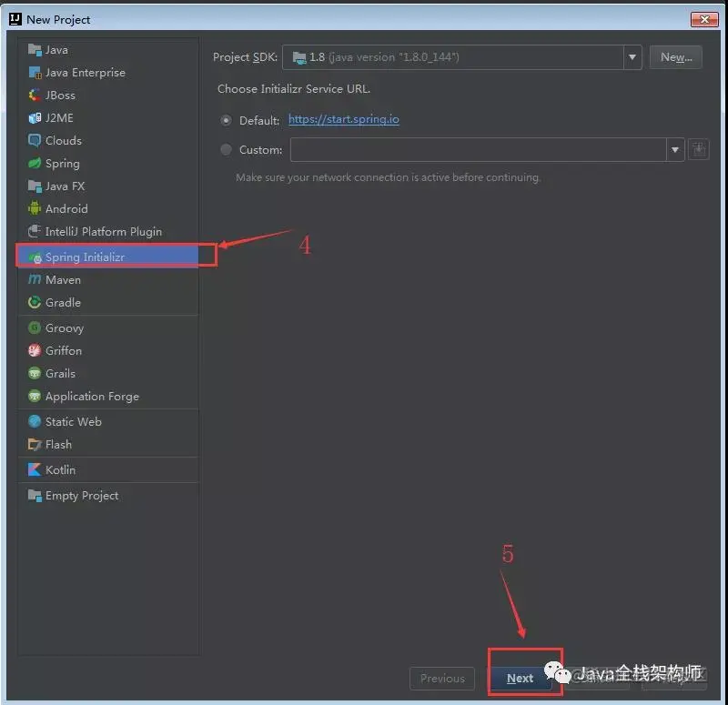Click the icon button beside Custom field
Screen dimensions: 728x705
click(x=698, y=149)
